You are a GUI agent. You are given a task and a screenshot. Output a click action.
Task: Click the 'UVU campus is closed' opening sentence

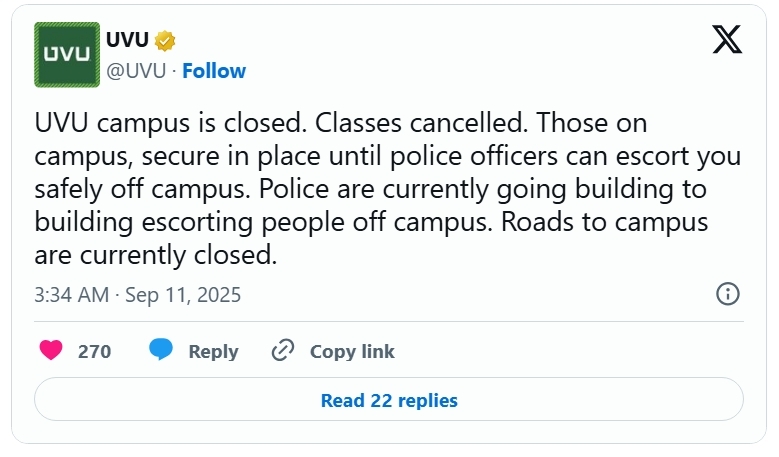pos(170,123)
